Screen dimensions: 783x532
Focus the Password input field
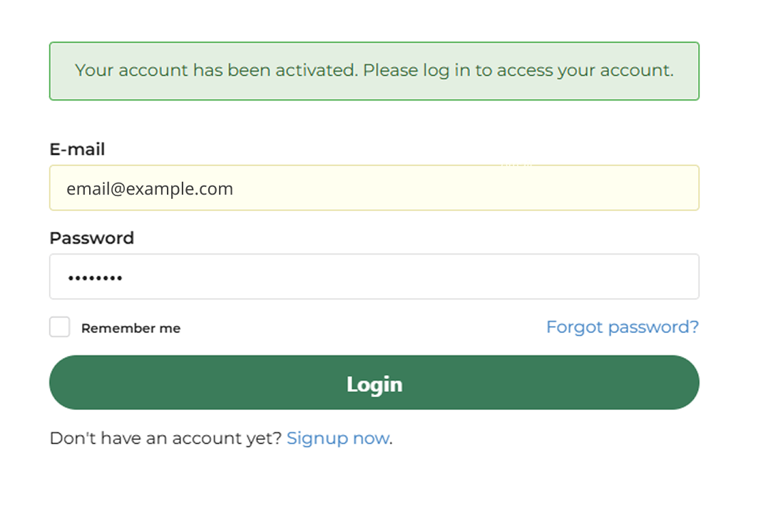point(374,277)
